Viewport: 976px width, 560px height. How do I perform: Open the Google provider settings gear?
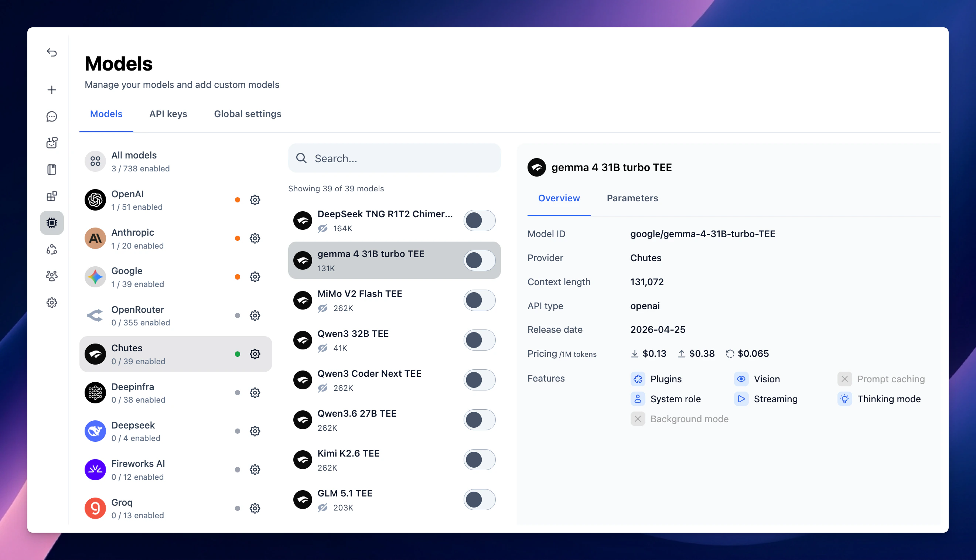[x=255, y=277]
